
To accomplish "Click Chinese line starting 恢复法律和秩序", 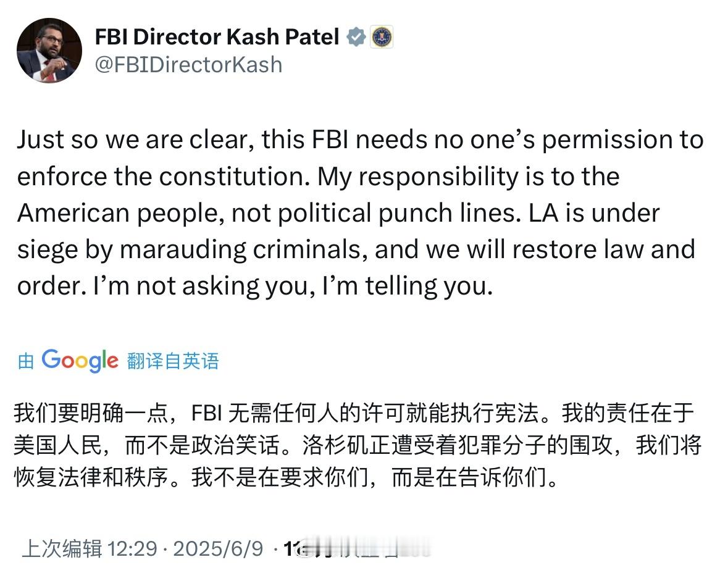I will (286, 477).
